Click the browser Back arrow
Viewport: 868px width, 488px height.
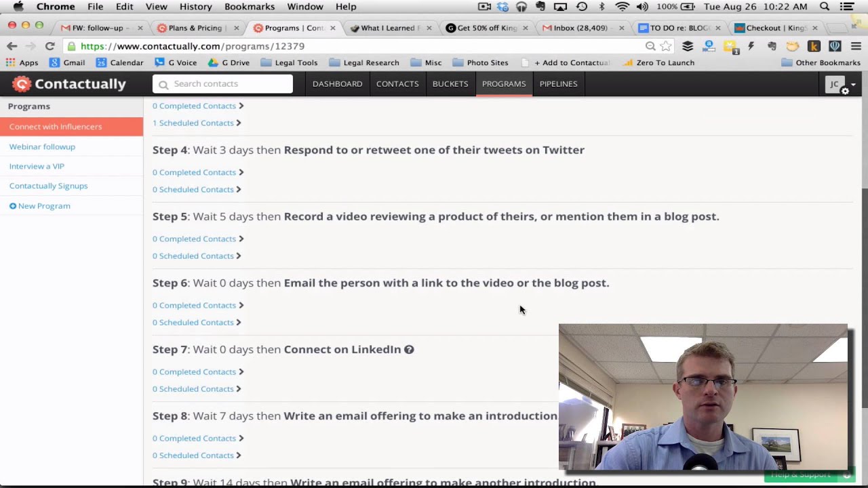(x=12, y=46)
